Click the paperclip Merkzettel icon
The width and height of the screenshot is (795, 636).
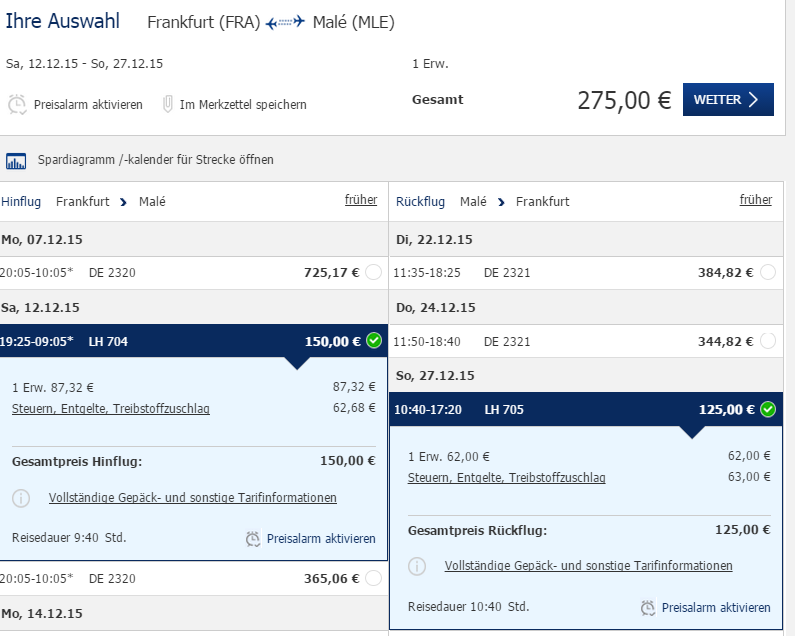pyautogui.click(x=167, y=104)
